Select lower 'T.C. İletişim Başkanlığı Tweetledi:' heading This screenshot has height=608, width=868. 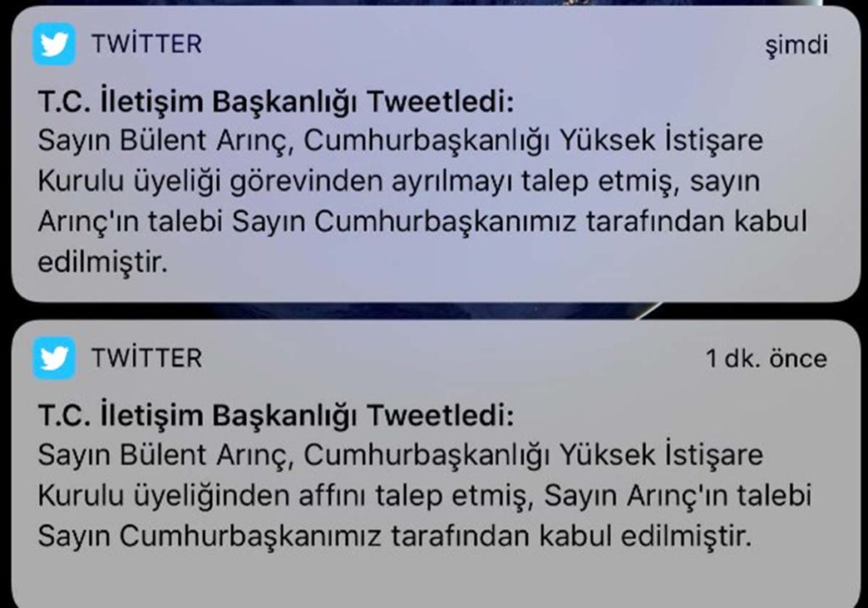pyautogui.click(x=275, y=416)
